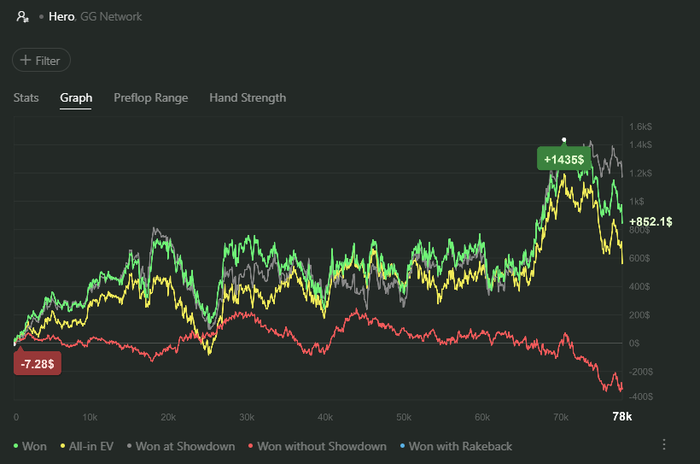The image size is (700, 464).
Task: Click the player profile icon
Action: 22,17
